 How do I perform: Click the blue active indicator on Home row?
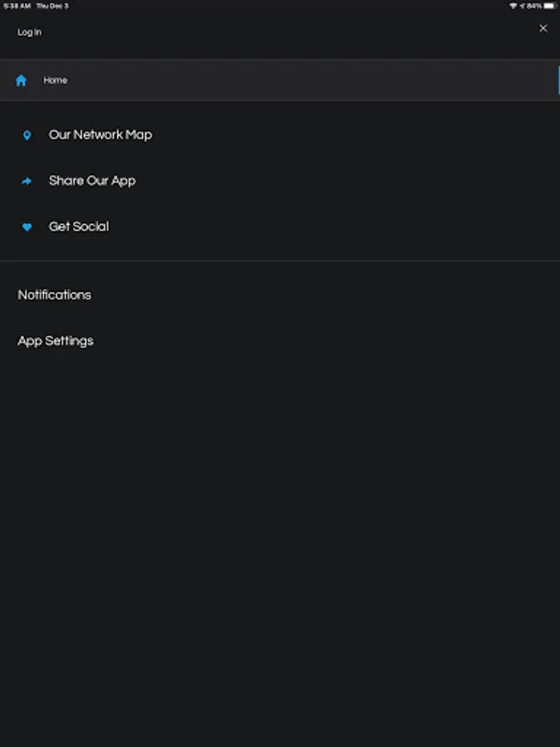(558, 81)
